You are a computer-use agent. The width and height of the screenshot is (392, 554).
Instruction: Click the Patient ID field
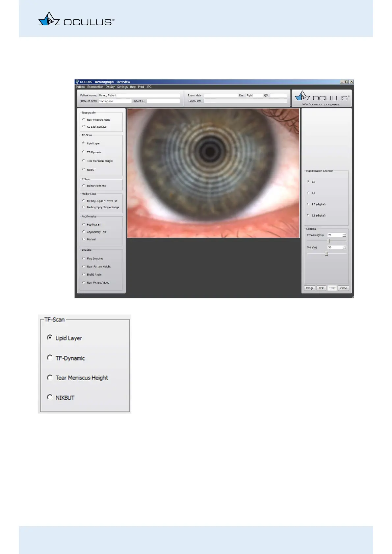tap(163, 101)
